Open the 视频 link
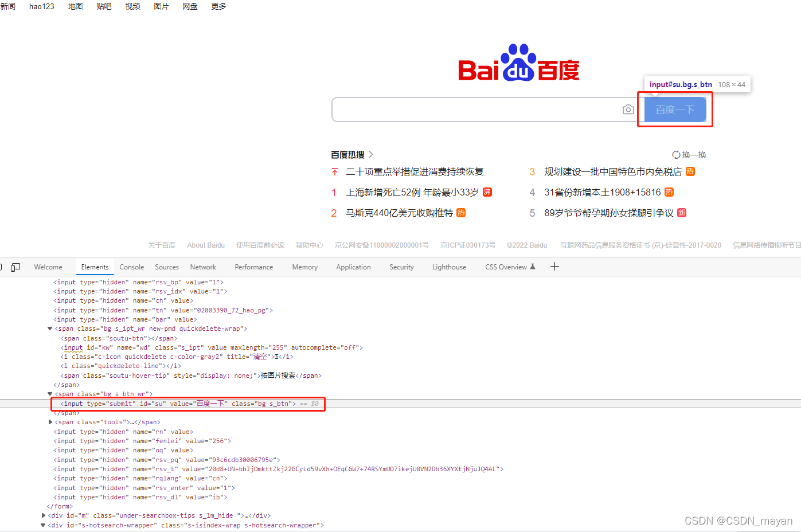Image resolution: width=801 pixels, height=532 pixels. (x=133, y=6)
